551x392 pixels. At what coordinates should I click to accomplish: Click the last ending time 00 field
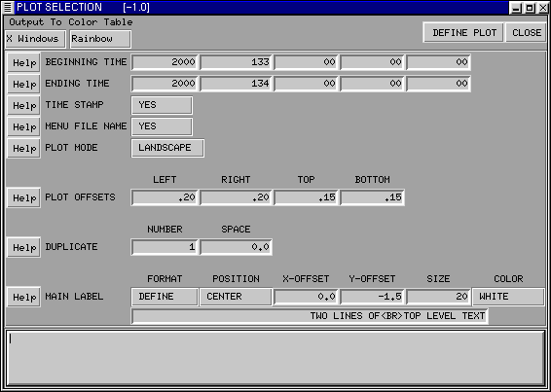(438, 84)
